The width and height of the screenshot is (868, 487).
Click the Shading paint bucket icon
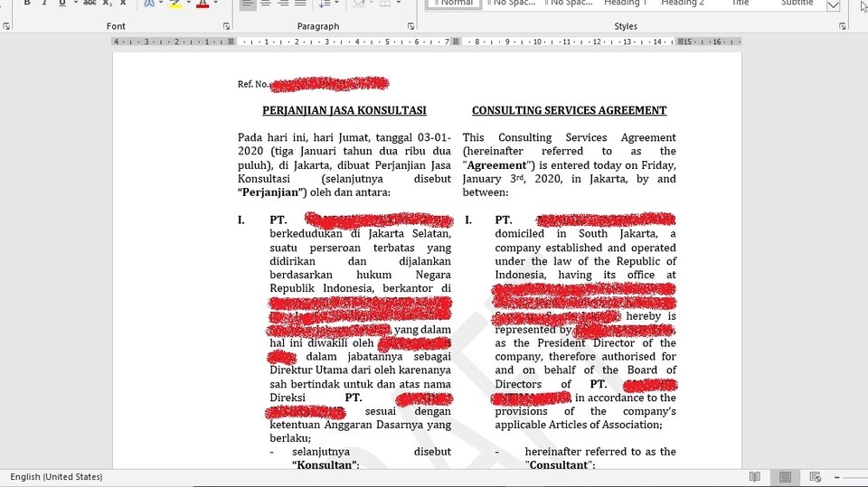359,3
